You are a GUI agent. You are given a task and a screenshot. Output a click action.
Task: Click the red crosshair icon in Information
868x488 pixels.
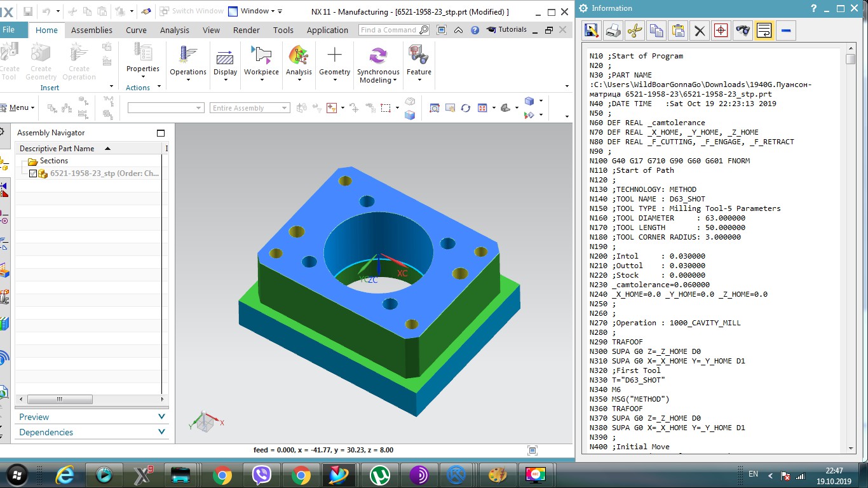721,30
